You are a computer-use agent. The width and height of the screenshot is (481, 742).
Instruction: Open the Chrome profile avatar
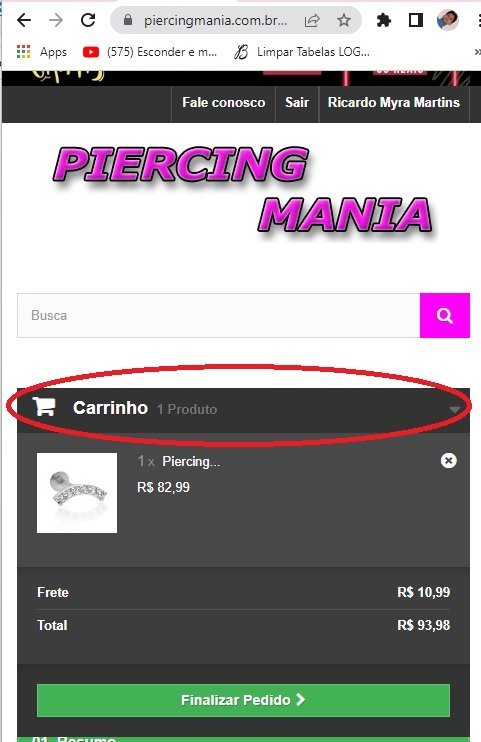[x=447, y=20]
